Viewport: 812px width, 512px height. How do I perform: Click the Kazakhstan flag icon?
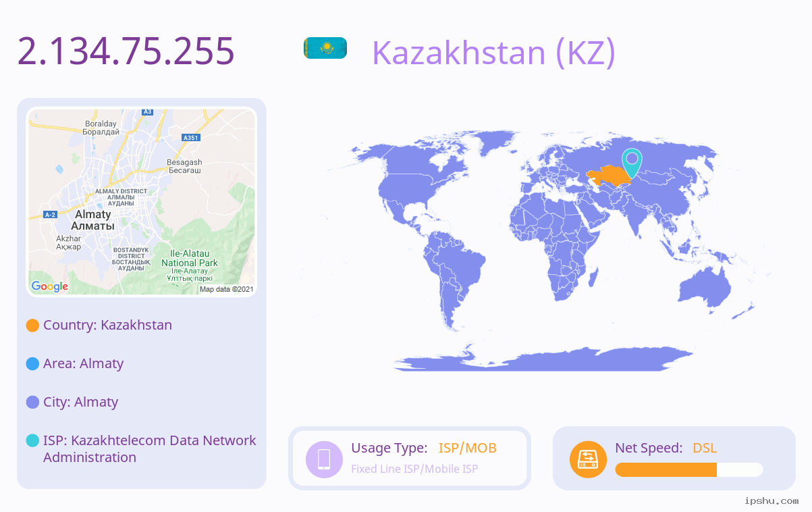click(x=325, y=48)
